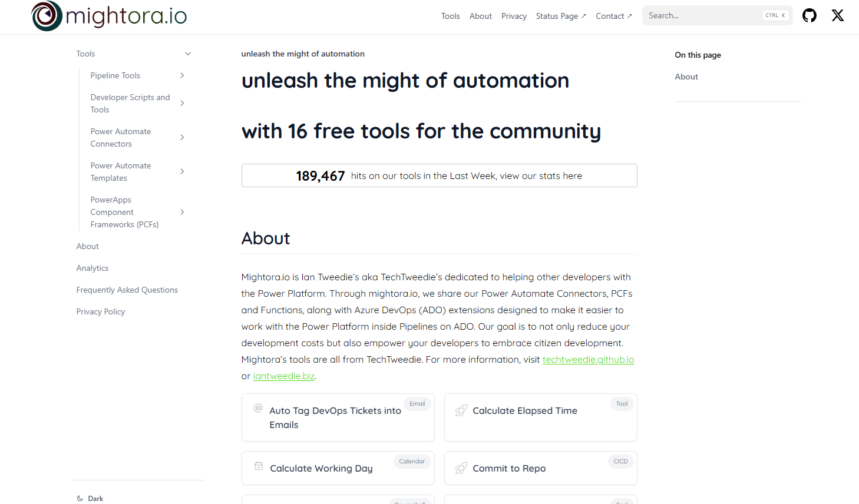859x504 pixels.
Task: Click the rocket icon beside Calculate Elapsed Time
Action: coord(461,410)
